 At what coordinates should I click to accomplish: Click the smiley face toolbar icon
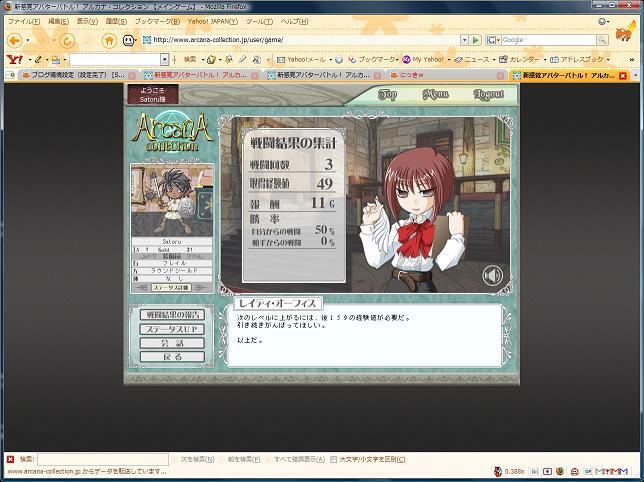129,40
